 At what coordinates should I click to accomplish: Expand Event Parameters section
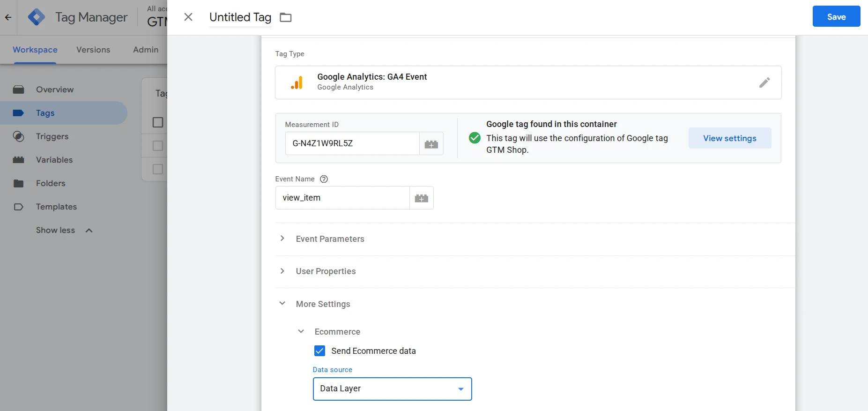pos(282,239)
